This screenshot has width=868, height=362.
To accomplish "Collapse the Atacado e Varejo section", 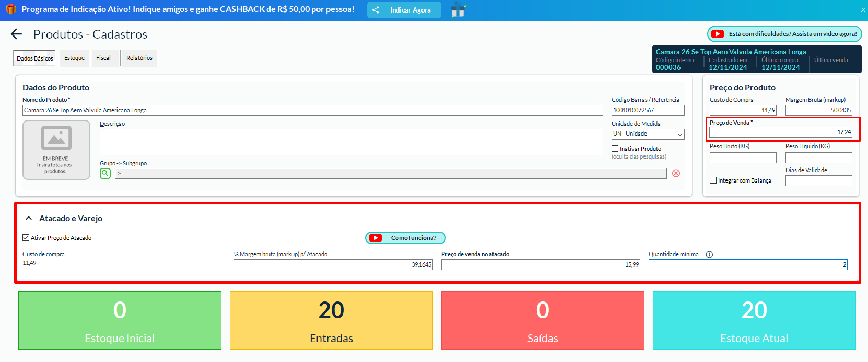I will 29,219.
